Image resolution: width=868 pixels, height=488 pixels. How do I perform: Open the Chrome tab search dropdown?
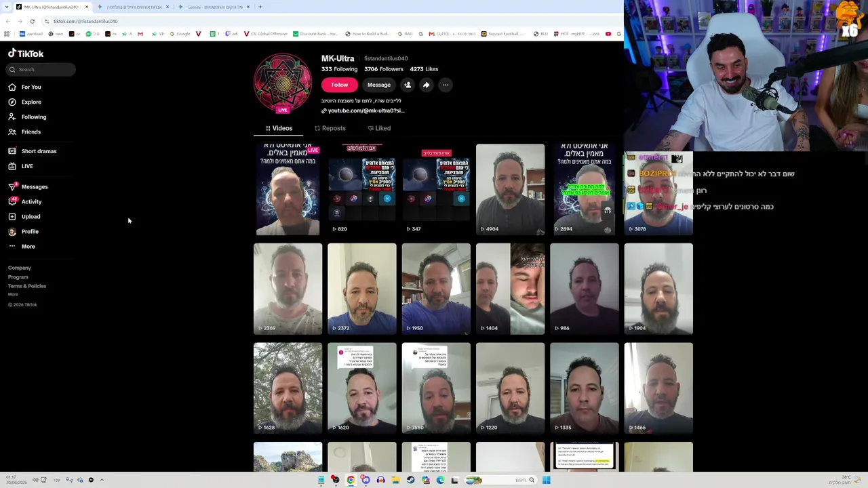[x=7, y=7]
